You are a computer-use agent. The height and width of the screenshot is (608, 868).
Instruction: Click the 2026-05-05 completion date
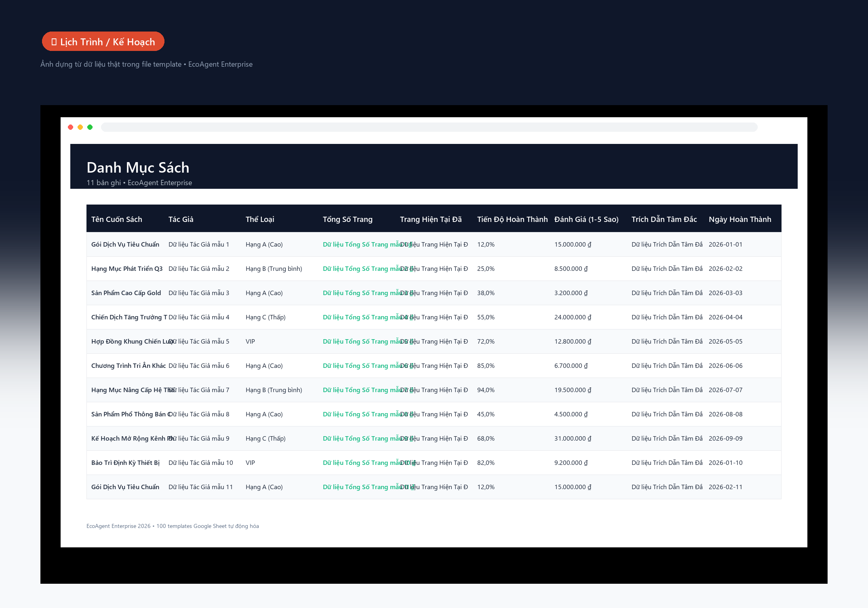[x=725, y=341]
